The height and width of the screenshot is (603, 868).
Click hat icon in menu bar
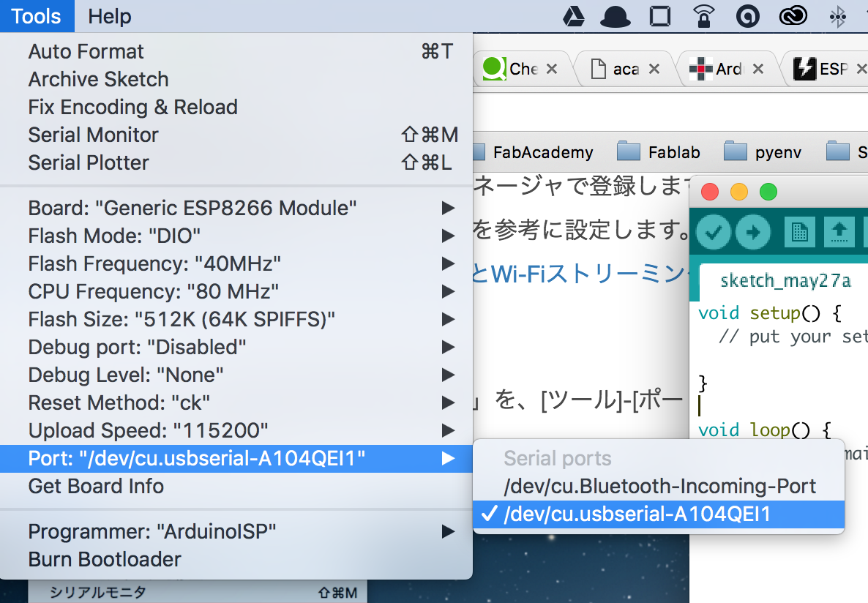pyautogui.click(x=616, y=16)
